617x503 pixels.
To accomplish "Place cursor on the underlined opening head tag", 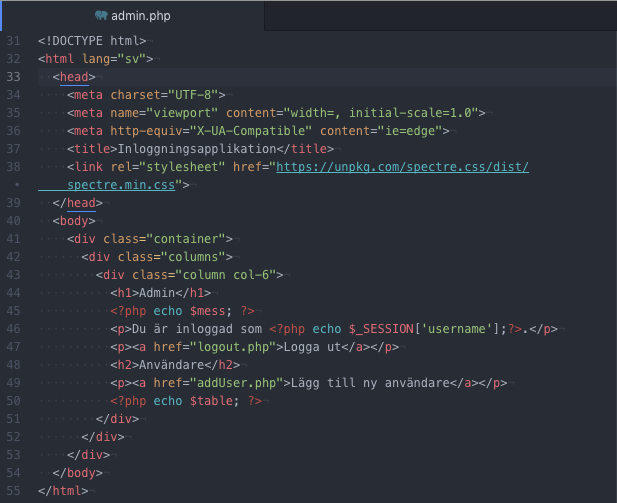I will tap(74, 77).
